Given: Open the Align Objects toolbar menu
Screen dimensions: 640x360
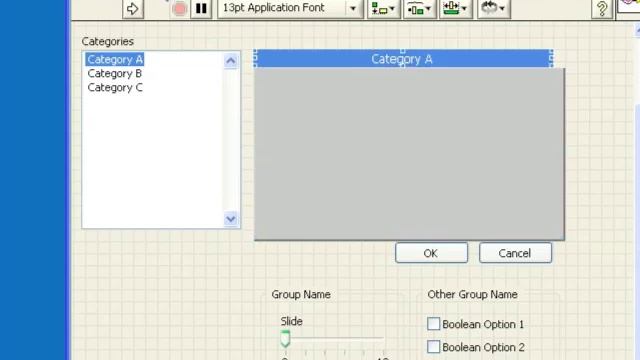Looking at the screenshot, I should tap(383, 9).
